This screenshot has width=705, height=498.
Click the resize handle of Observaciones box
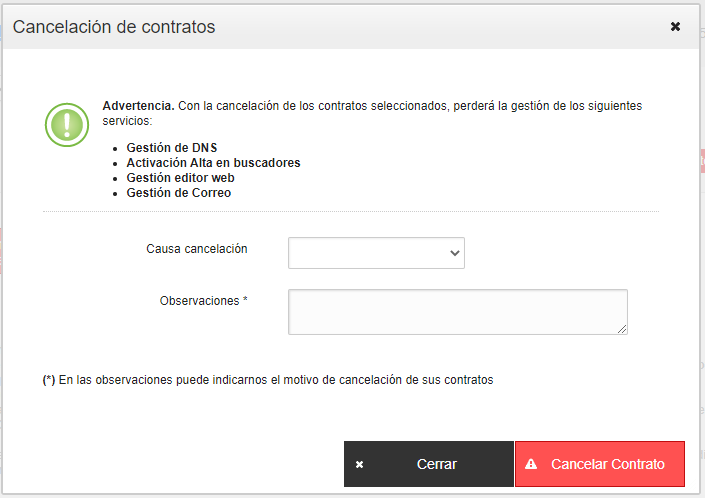tap(622, 329)
